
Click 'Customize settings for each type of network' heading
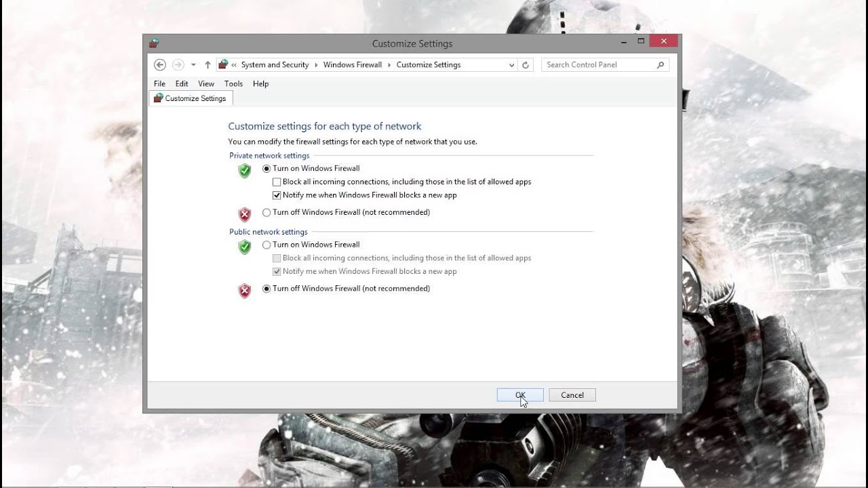(x=325, y=126)
